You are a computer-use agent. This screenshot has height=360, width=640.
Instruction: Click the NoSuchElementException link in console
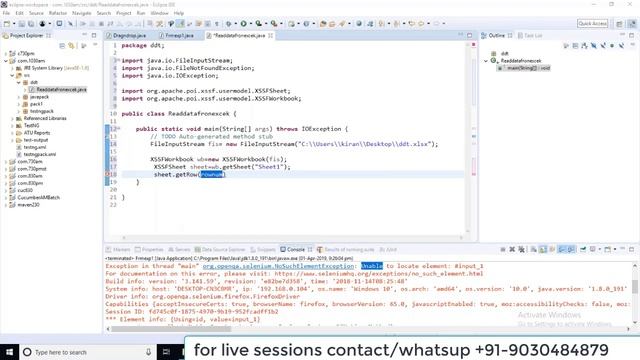278,266
